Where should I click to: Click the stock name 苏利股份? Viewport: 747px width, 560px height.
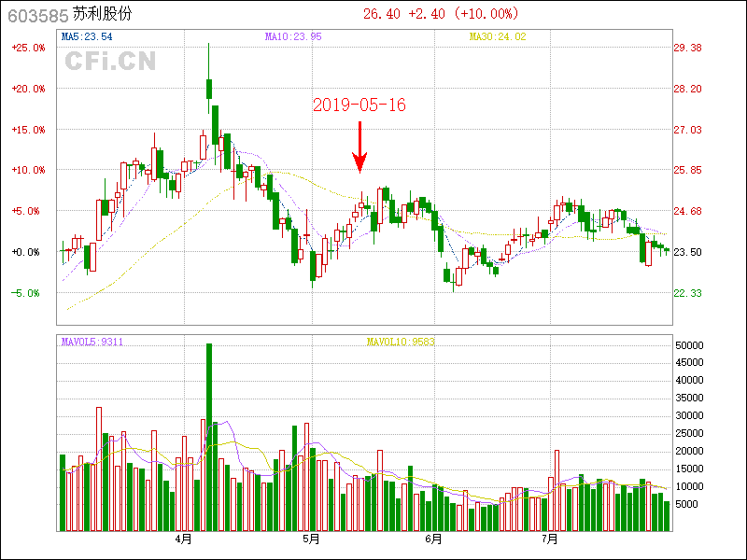103,15
